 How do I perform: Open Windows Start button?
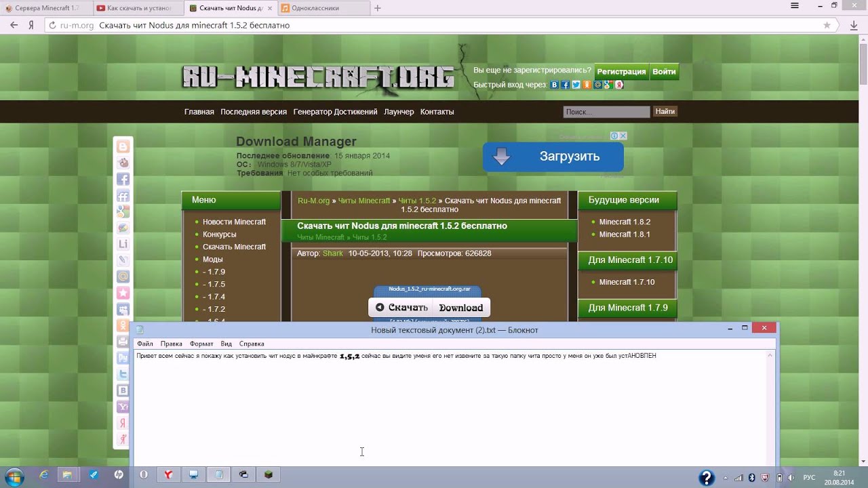[x=14, y=476]
